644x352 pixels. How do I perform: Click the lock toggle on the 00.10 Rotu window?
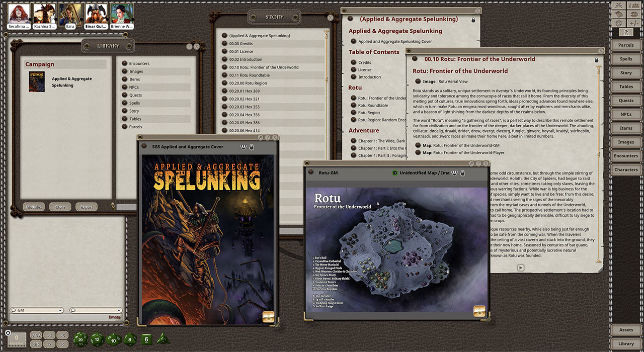tap(596, 59)
